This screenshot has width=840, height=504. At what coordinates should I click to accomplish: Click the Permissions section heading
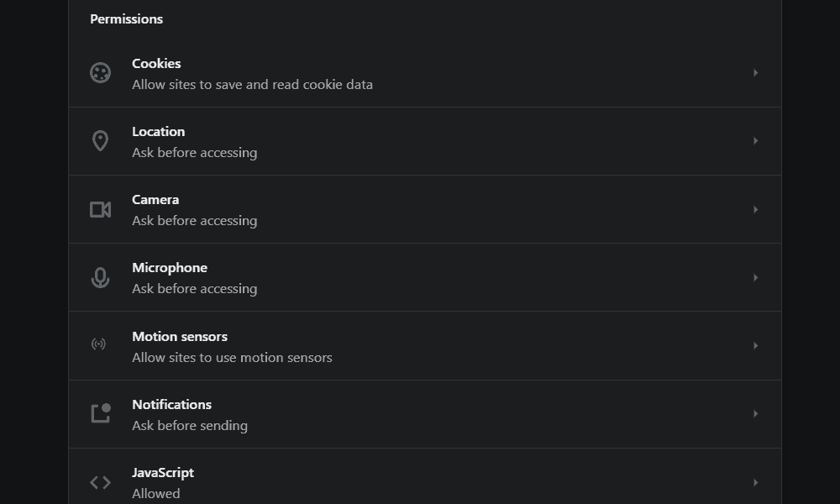(127, 18)
